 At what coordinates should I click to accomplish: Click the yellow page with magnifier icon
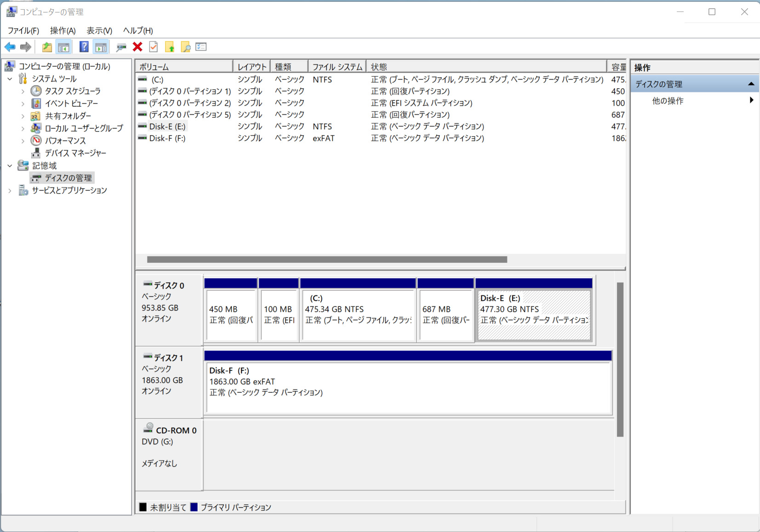[185, 47]
